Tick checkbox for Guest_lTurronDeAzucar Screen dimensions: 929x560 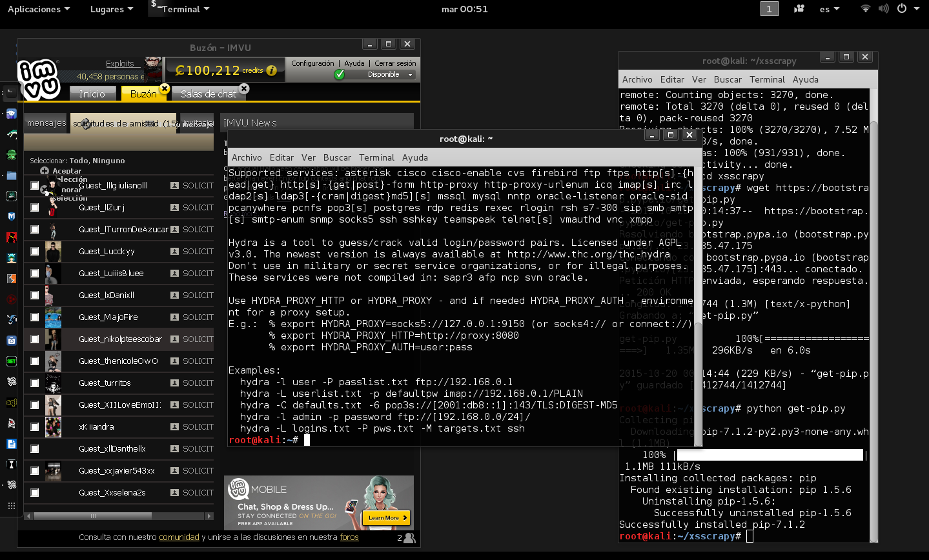(x=35, y=230)
